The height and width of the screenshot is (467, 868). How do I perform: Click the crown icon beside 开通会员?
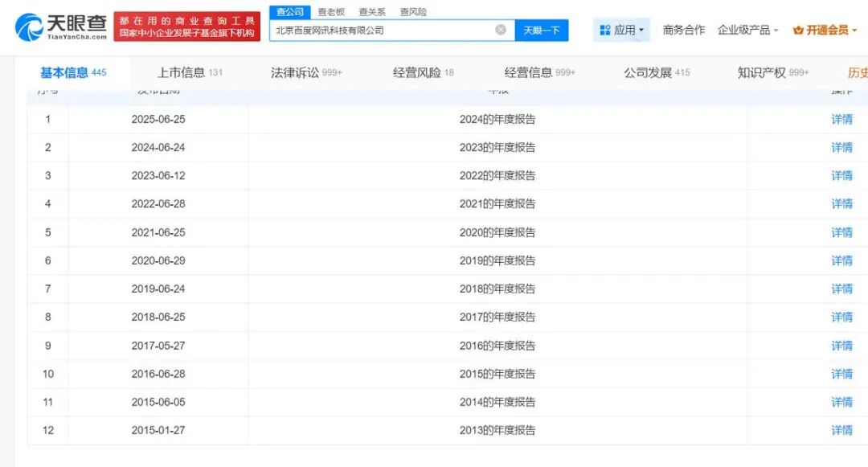pyautogui.click(x=798, y=31)
